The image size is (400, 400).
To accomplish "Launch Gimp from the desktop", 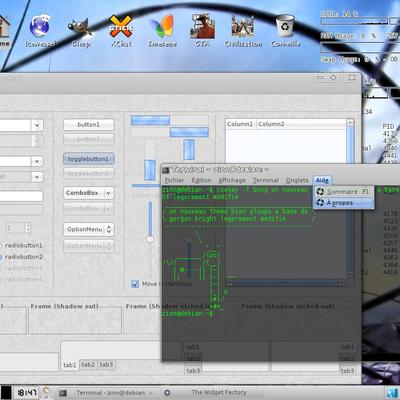I will click(81, 32).
